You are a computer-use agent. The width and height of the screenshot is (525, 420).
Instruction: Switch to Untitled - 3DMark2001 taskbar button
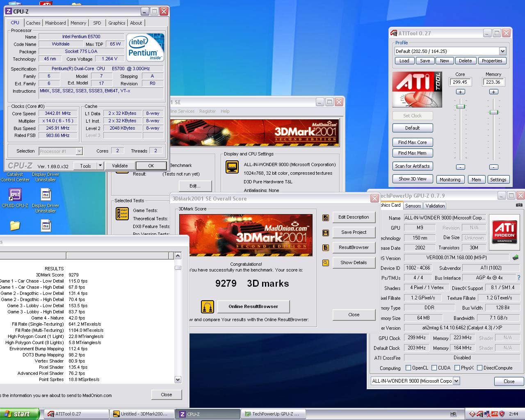click(x=142, y=414)
